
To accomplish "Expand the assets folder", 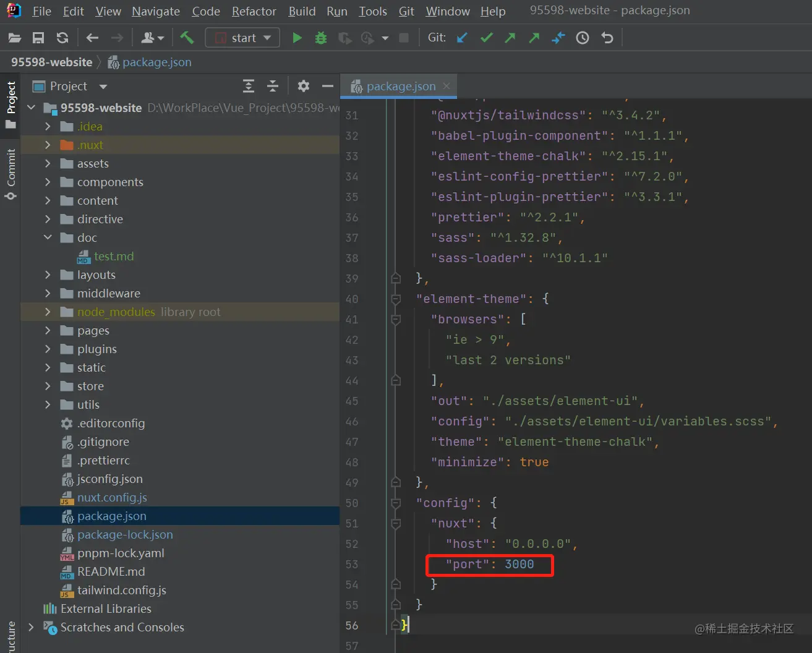I will (48, 163).
